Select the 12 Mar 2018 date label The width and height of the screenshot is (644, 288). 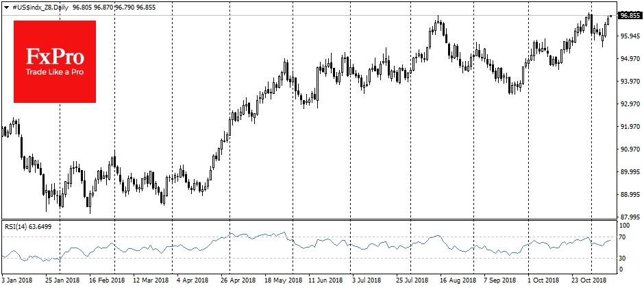click(x=151, y=280)
